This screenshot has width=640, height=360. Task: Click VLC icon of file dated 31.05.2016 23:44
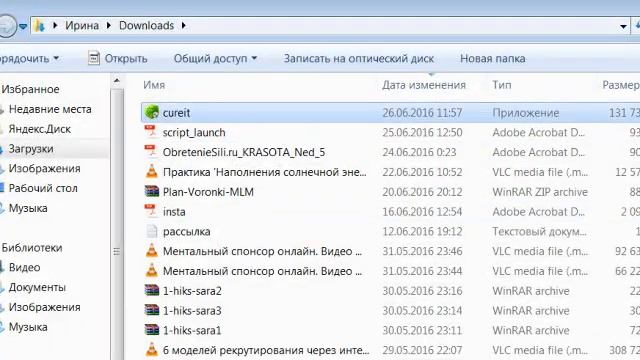point(151,271)
